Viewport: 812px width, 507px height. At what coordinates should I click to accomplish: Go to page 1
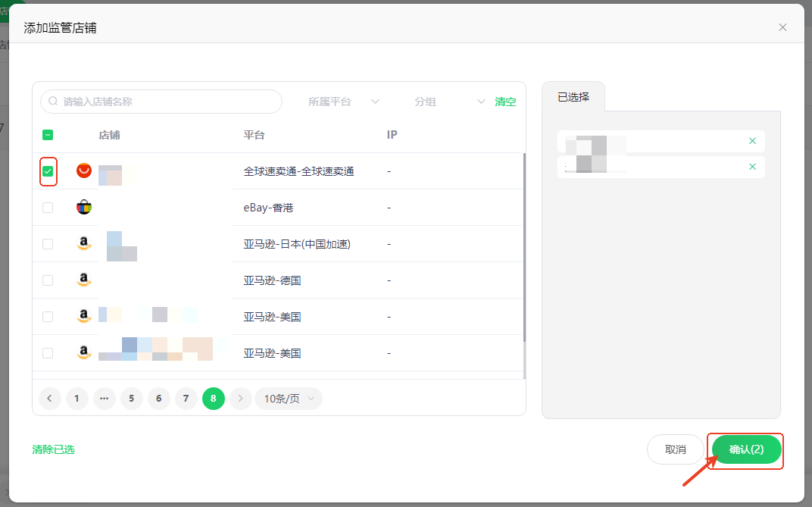77,398
